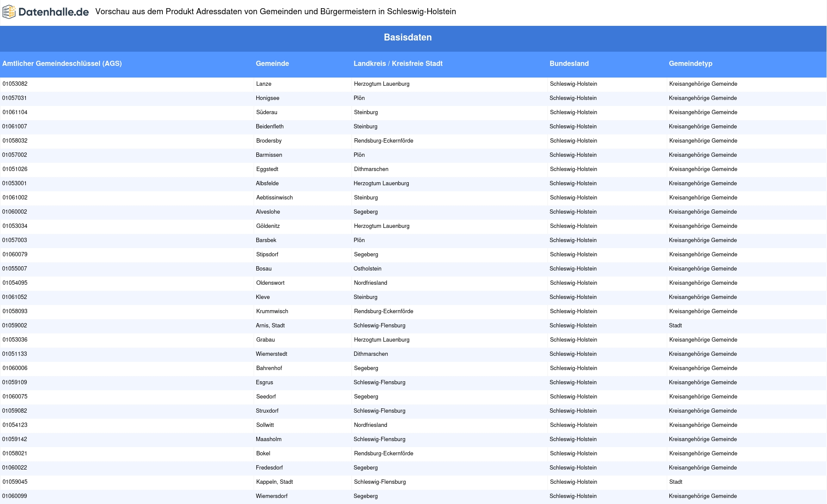
Task: Click Plön in the Barsbek row
Action: [x=359, y=240]
